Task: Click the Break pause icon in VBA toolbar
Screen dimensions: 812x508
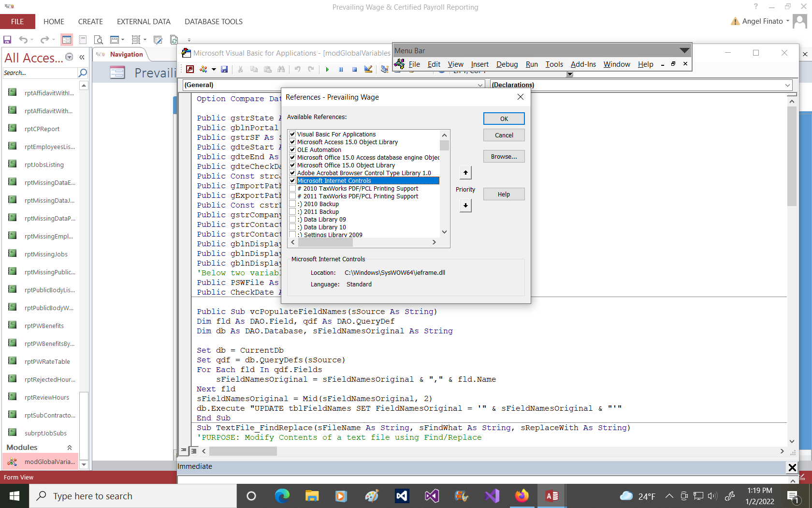Action: [x=341, y=69]
